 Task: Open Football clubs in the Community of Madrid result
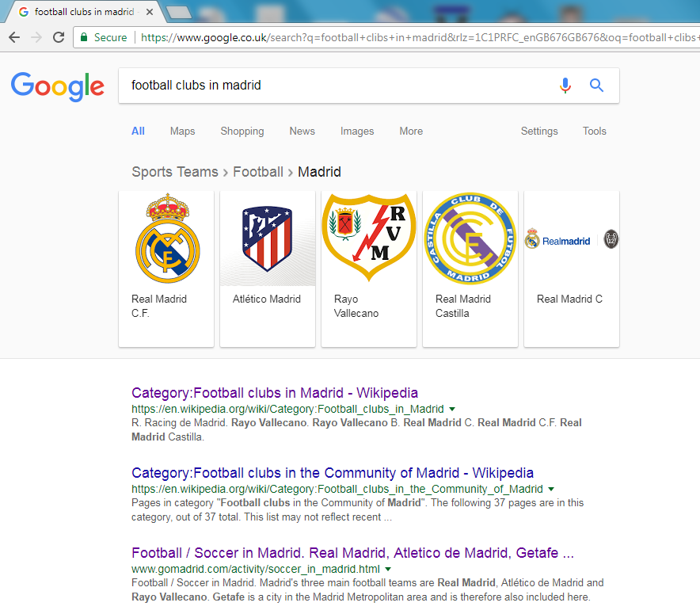tap(333, 473)
